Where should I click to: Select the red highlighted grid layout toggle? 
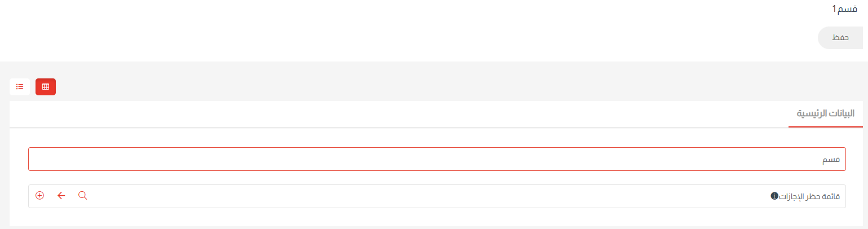(x=46, y=87)
